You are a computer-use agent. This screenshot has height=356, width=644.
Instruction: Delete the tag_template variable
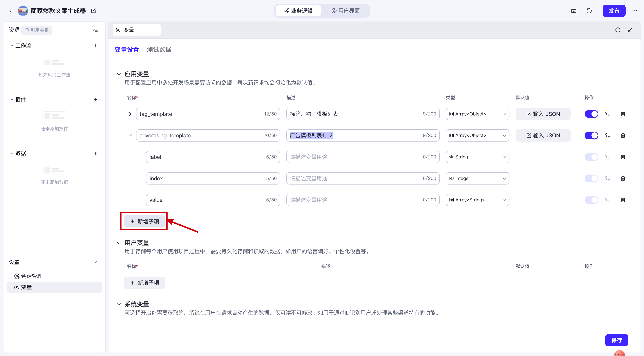click(x=623, y=114)
